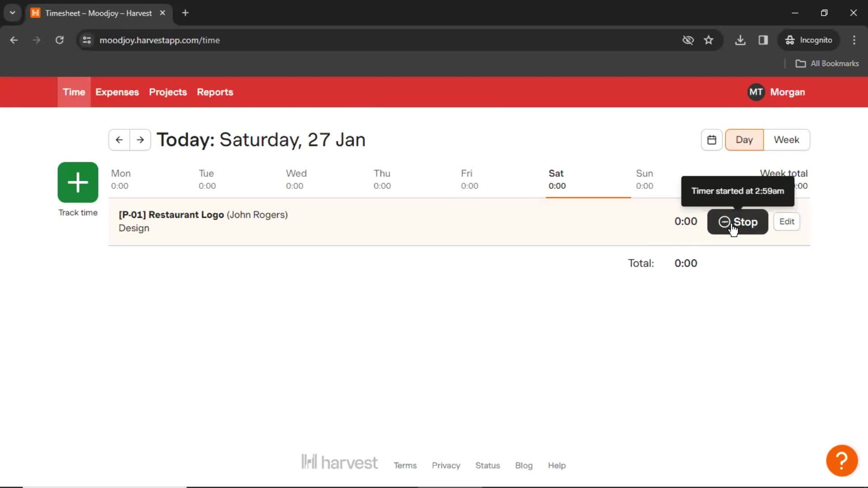Switch to Week view toggle
Screen dimensions: 868x488
coord(786,140)
